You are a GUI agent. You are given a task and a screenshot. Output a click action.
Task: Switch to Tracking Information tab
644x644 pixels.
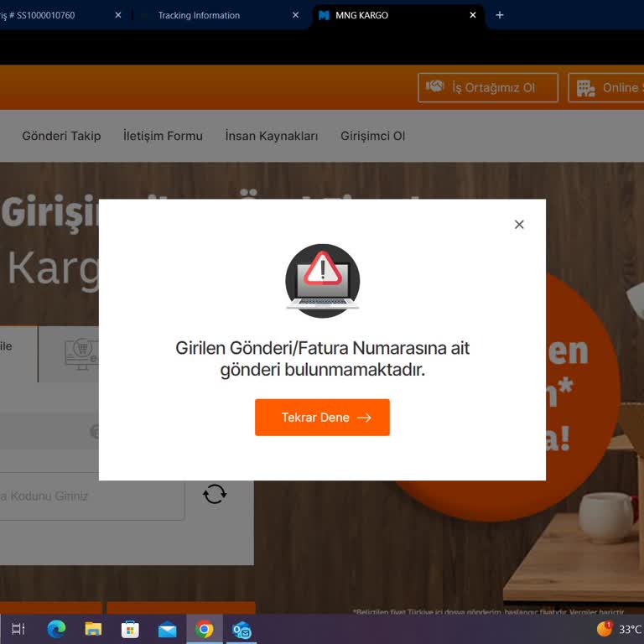click(x=199, y=15)
